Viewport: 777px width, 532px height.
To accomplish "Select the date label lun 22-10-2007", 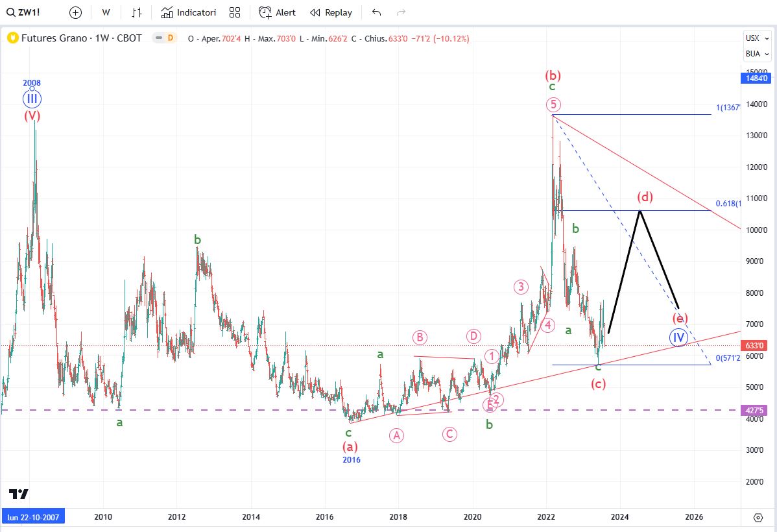I will click(x=32, y=517).
